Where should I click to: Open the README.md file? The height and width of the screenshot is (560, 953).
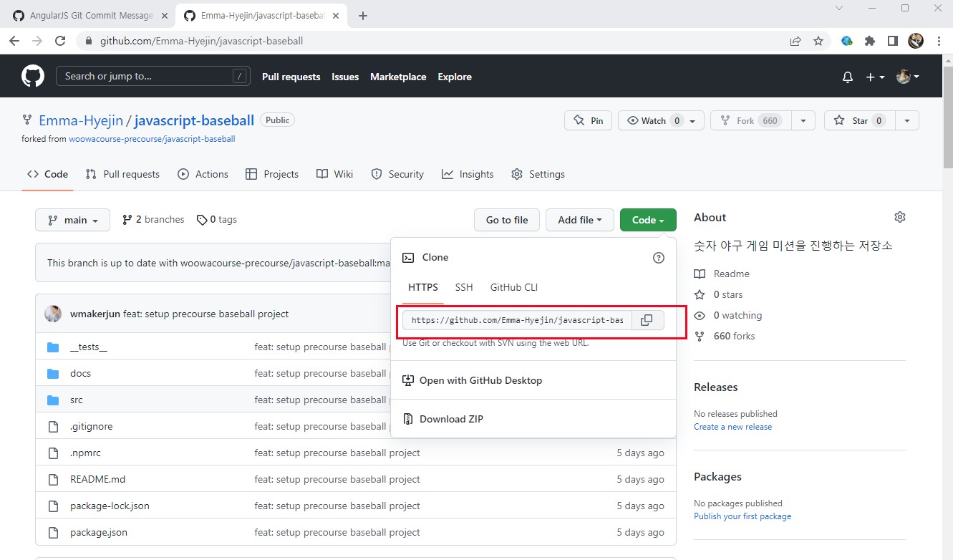pos(97,479)
